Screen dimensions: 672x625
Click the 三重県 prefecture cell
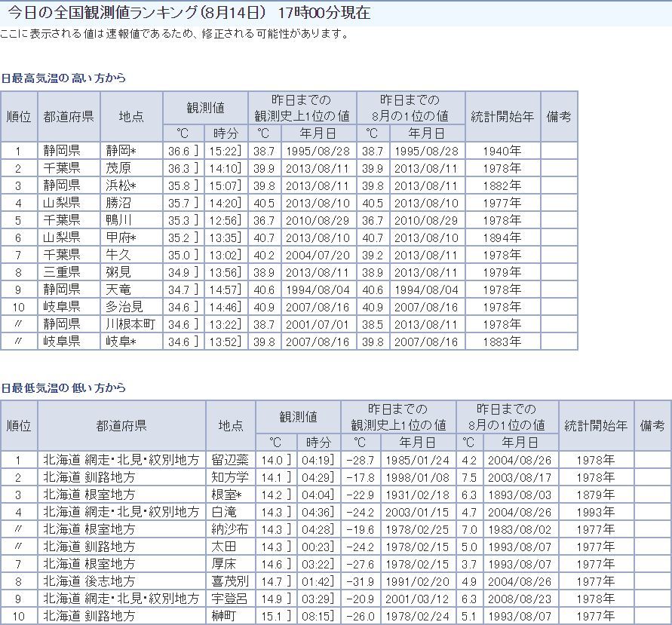61,272
